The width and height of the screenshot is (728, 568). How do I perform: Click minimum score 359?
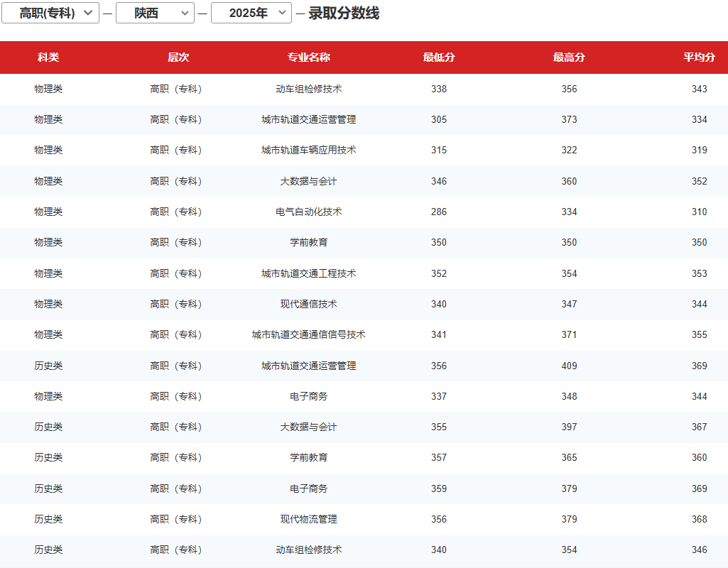(439, 489)
